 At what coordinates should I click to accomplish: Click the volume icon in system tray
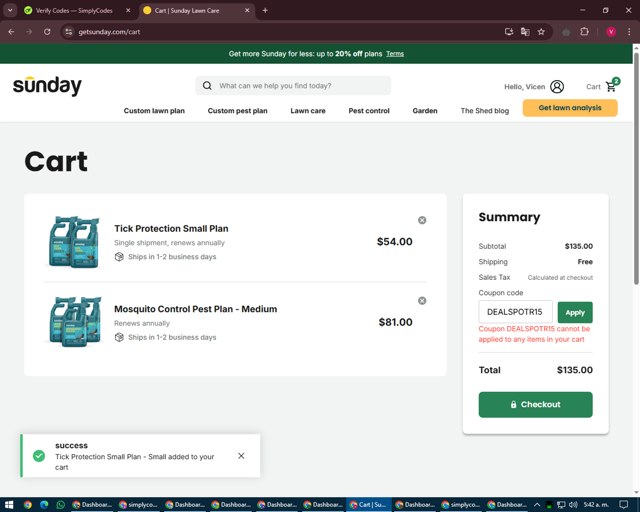(573, 505)
